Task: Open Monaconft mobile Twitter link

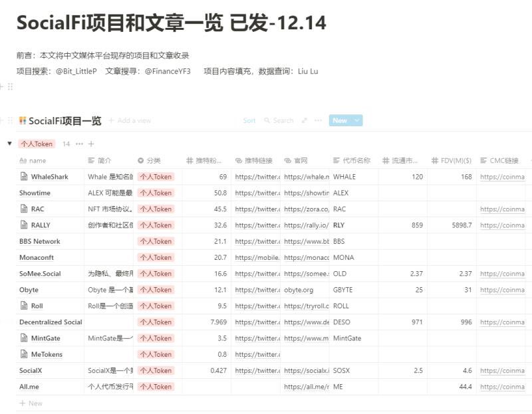Action: (x=257, y=258)
